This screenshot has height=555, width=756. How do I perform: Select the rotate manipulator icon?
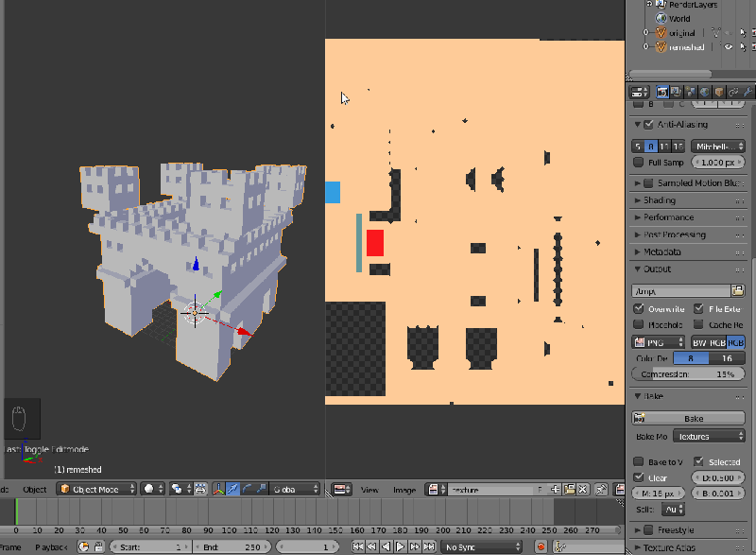246,490
